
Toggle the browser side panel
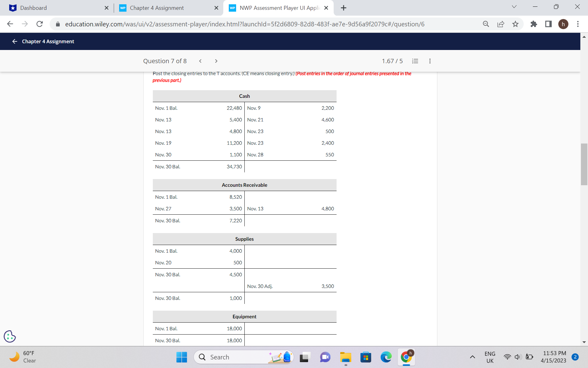(x=548, y=24)
